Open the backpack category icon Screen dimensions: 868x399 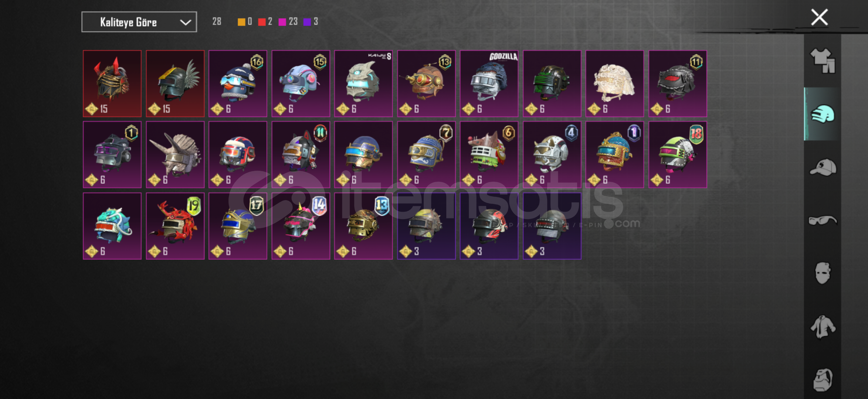tap(823, 379)
